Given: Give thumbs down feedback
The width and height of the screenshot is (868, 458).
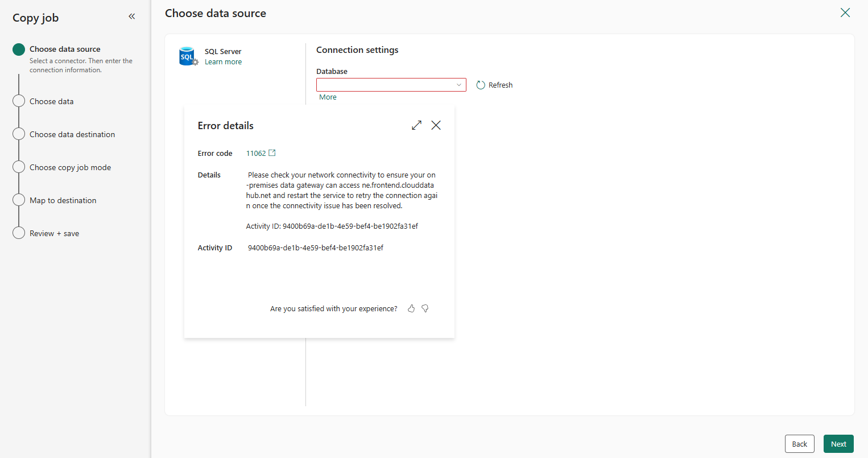Looking at the screenshot, I should 425,308.
